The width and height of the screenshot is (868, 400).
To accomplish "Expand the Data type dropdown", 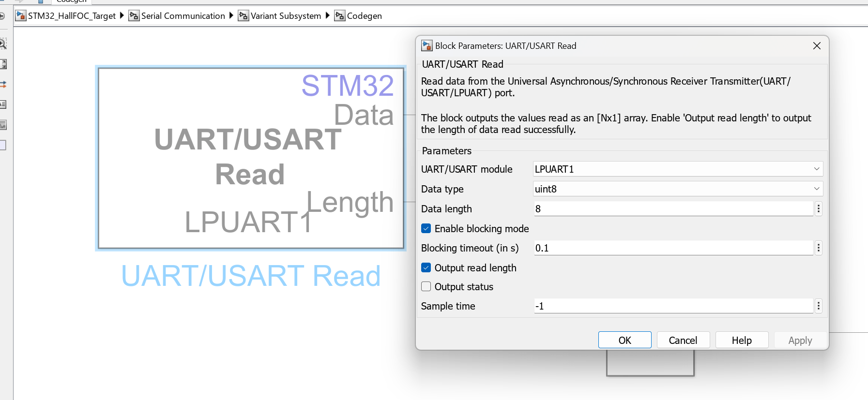I will (677, 189).
